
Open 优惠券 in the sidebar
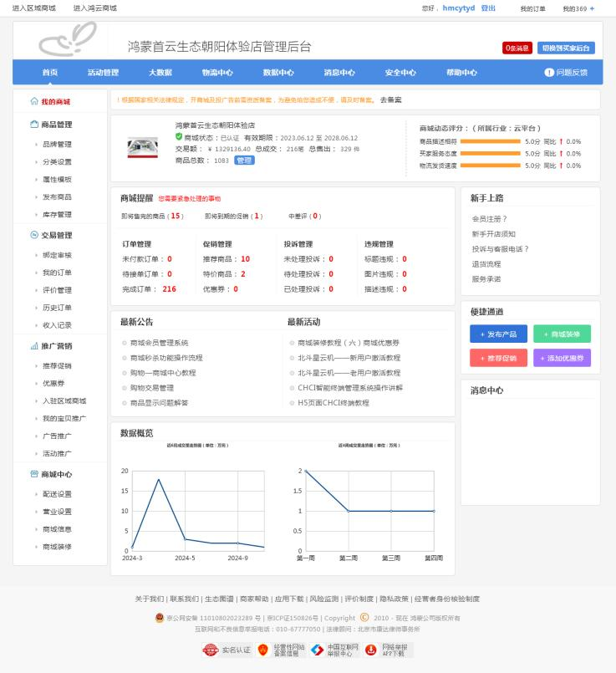click(x=53, y=383)
